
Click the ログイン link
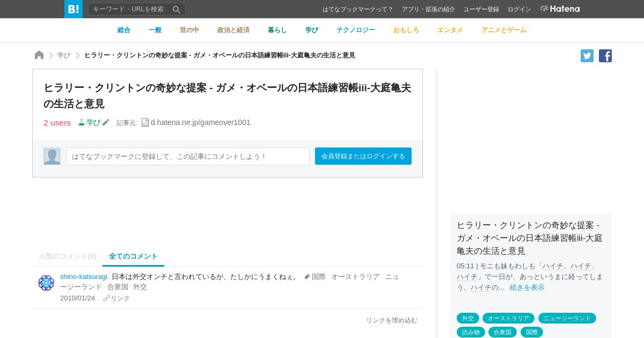point(519,9)
